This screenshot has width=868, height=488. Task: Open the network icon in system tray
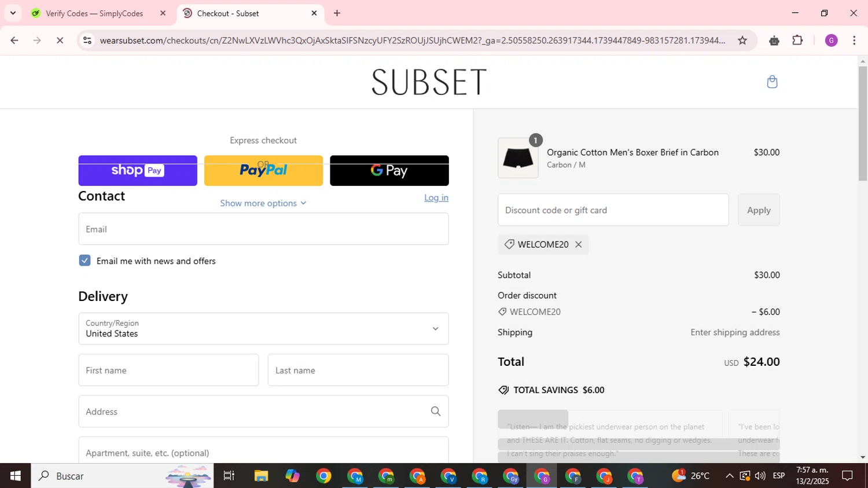(745, 476)
